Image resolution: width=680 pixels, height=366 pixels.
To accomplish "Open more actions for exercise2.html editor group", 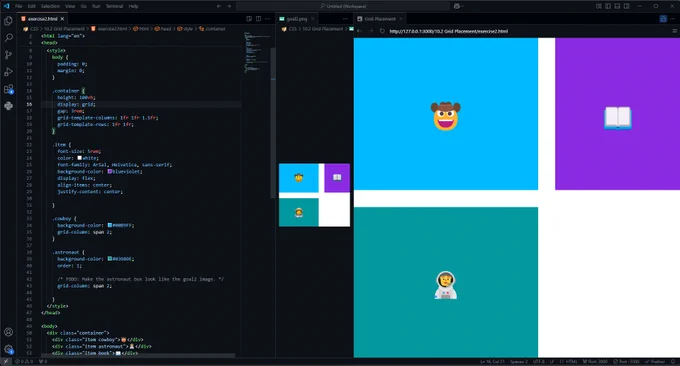I will pyautogui.click(x=268, y=19).
